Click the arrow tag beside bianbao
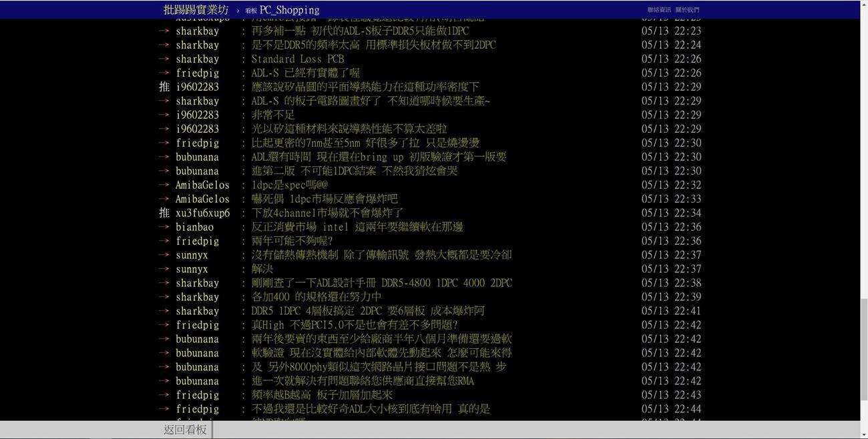The width and height of the screenshot is (868, 439). pyautogui.click(x=164, y=227)
